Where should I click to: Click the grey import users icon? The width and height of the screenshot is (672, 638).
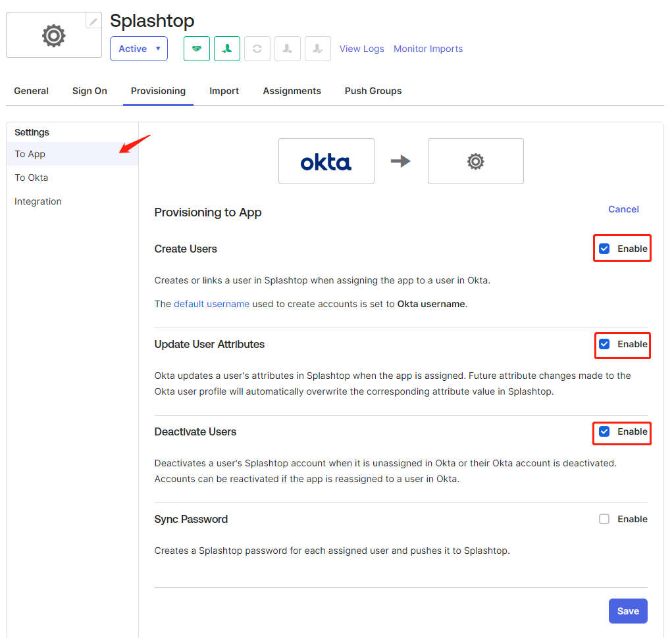tap(288, 49)
